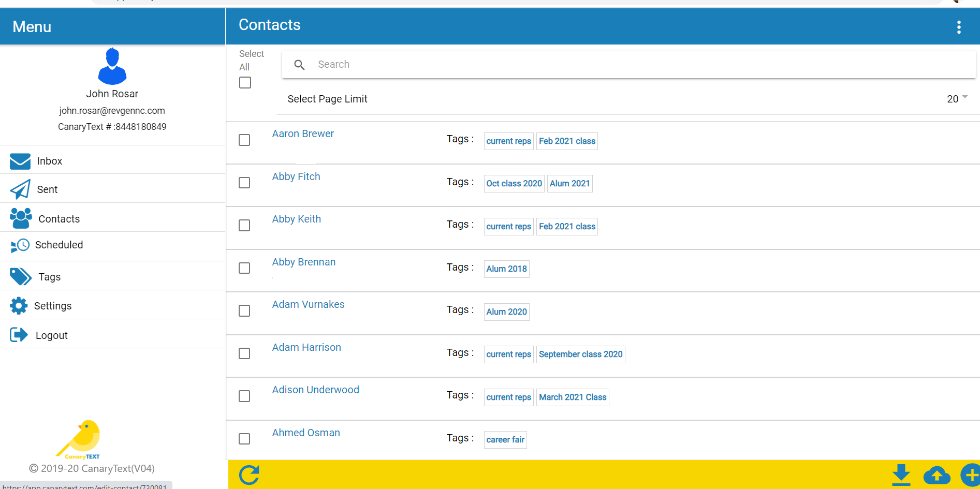The height and width of the screenshot is (489, 980).
Task: Click the Settings gear icon
Action: coord(19,306)
